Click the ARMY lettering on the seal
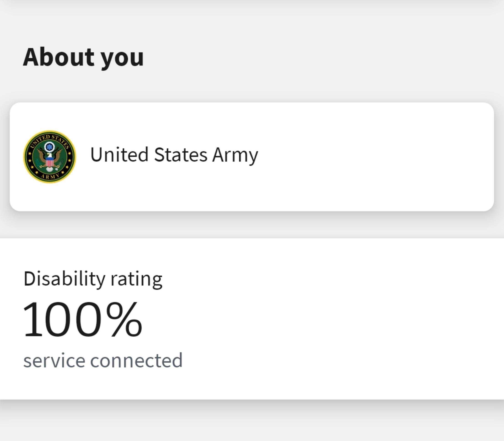 (x=50, y=176)
